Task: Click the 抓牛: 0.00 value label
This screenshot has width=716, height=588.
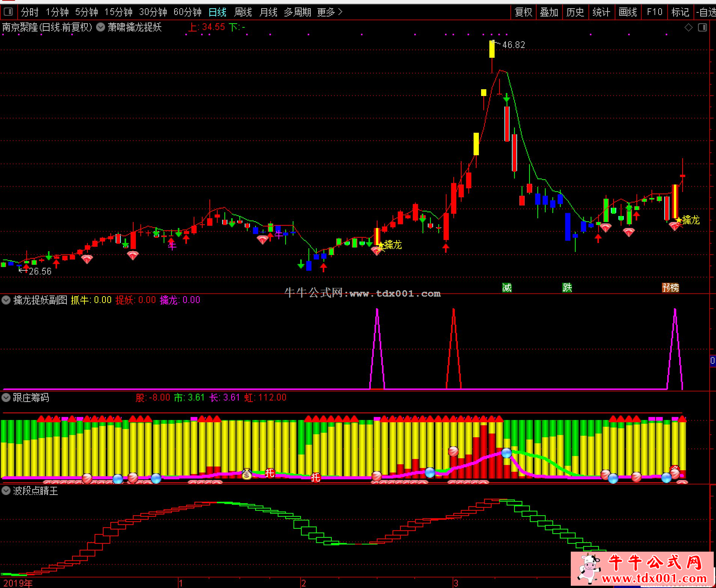Action: click(x=91, y=300)
